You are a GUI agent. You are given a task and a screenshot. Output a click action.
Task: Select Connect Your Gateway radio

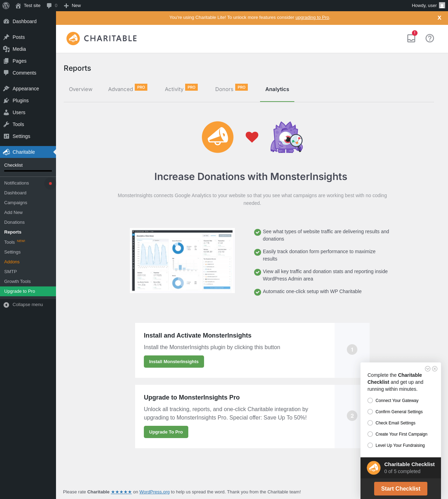click(370, 401)
